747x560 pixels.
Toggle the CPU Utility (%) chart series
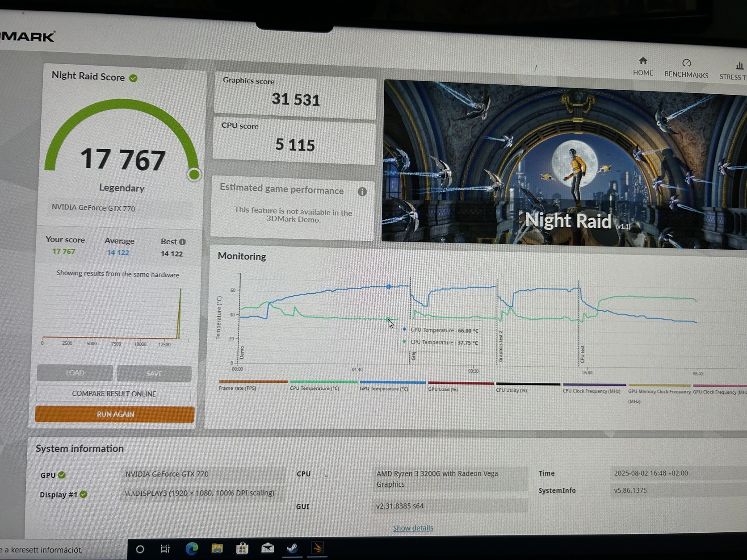[528, 387]
